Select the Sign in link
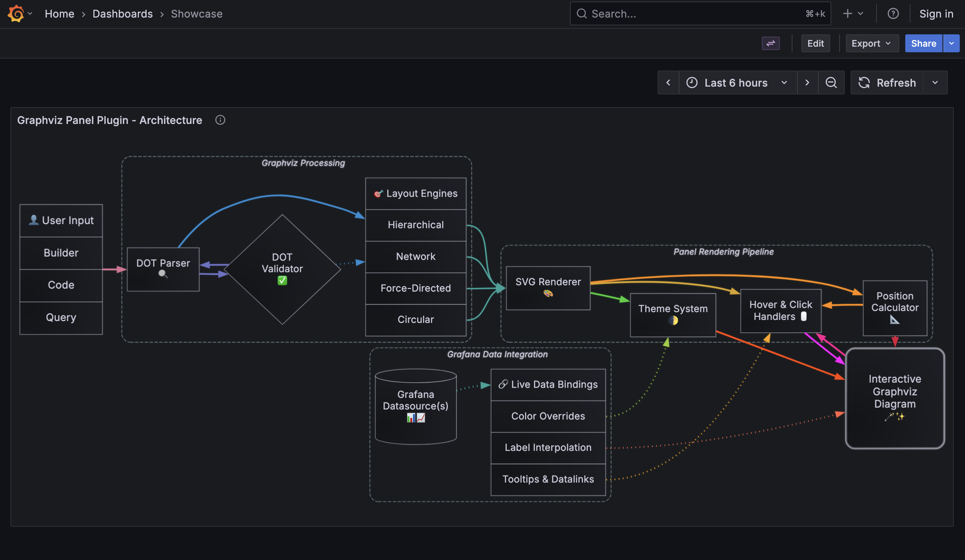The image size is (965, 560). (936, 13)
